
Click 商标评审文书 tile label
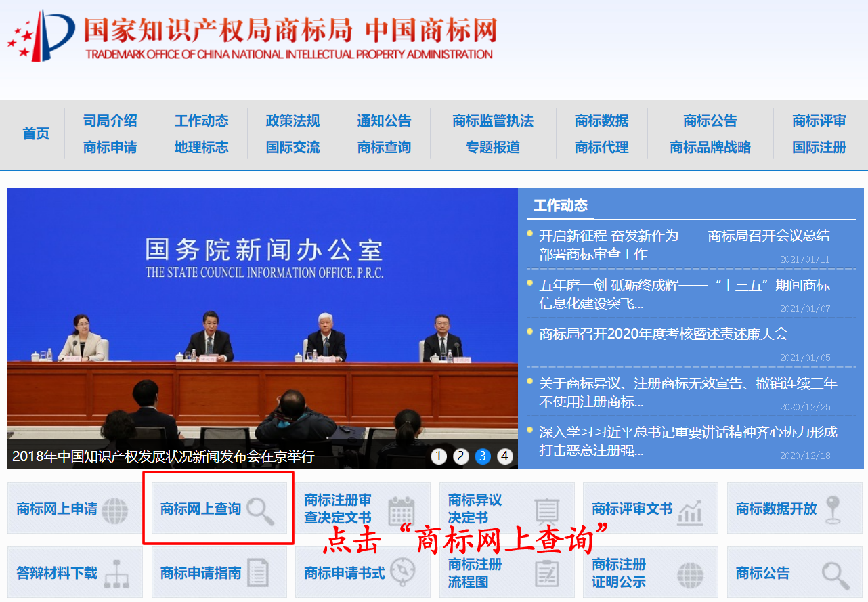tap(632, 509)
